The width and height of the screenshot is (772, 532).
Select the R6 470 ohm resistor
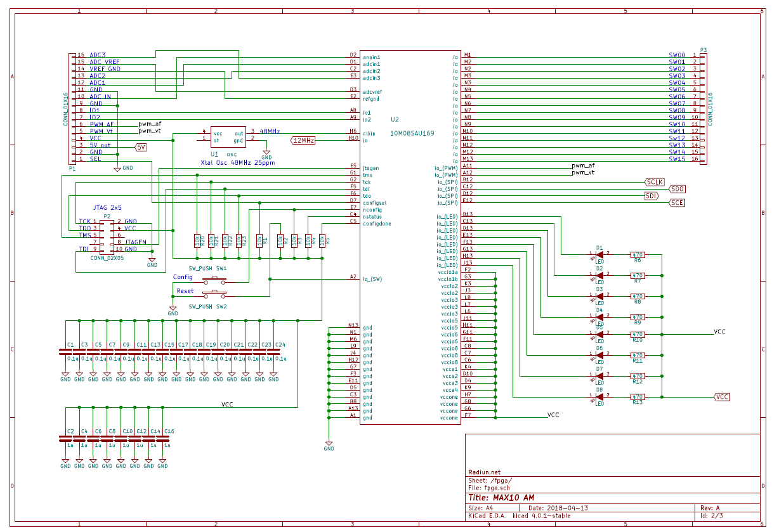click(x=637, y=255)
